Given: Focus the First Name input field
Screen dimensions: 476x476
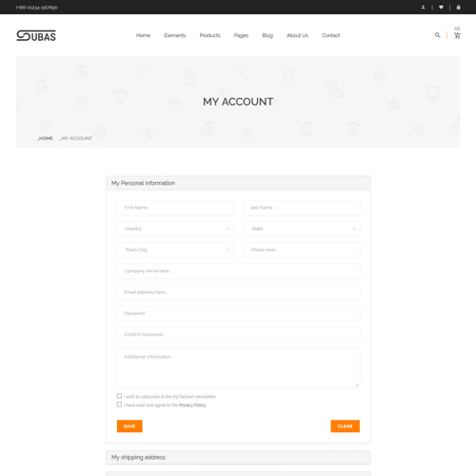Looking at the screenshot, I should tap(175, 208).
